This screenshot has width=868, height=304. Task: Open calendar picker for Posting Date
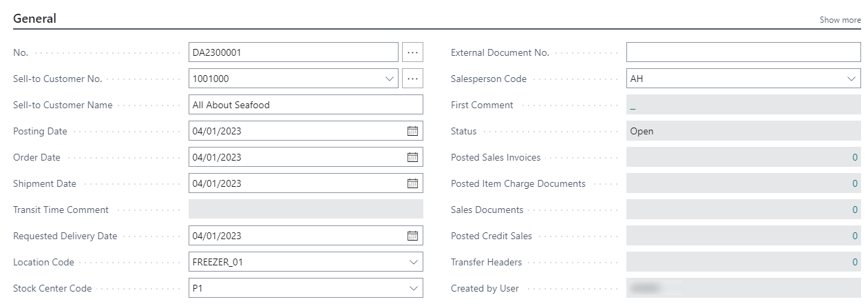[x=412, y=131]
